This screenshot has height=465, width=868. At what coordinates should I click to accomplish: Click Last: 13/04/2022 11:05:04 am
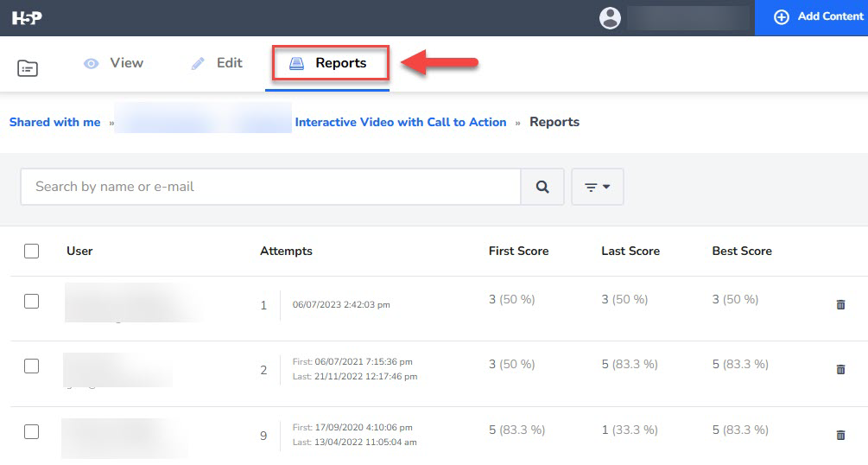coord(355,443)
